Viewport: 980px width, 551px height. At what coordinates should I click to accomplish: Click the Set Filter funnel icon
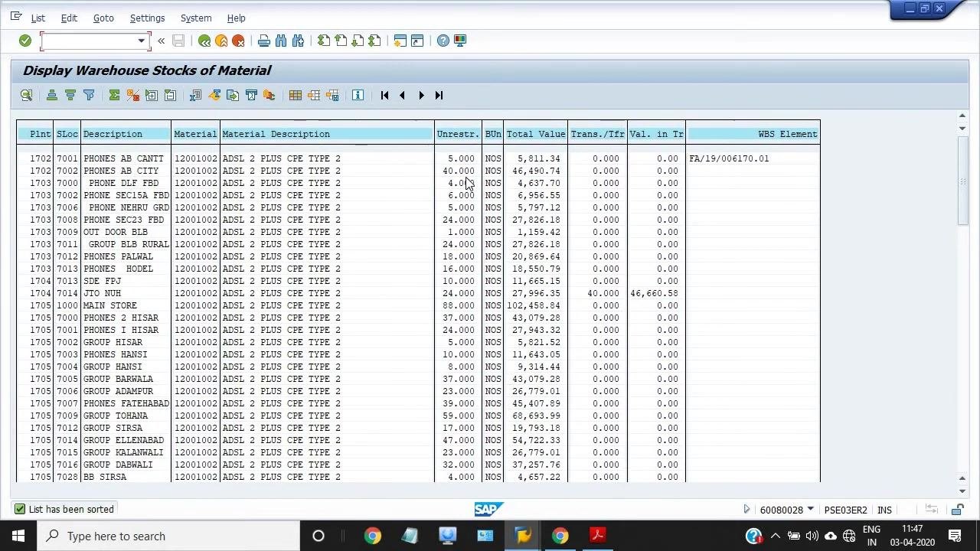click(x=89, y=95)
